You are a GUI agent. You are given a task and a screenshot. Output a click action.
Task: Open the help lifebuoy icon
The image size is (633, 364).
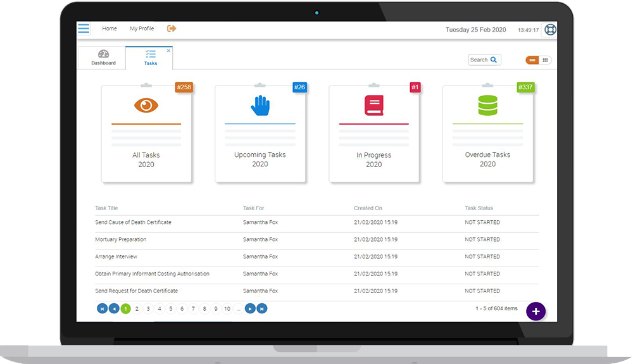coord(550,30)
